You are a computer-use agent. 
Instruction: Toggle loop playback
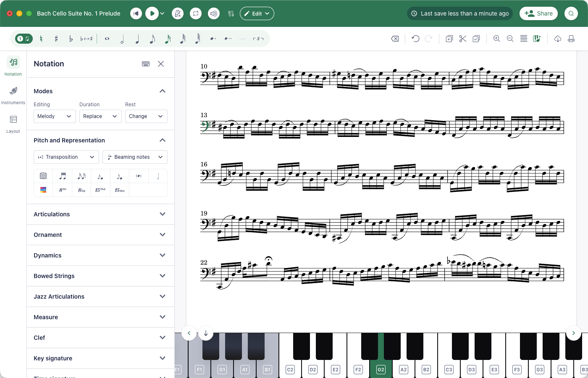pyautogui.click(x=196, y=13)
